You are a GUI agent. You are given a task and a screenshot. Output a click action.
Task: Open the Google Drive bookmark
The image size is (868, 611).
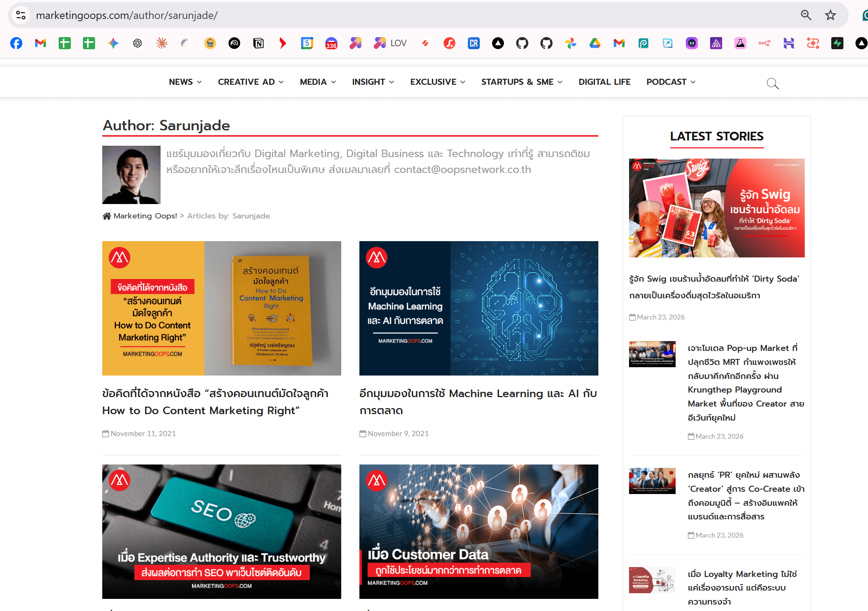[595, 43]
